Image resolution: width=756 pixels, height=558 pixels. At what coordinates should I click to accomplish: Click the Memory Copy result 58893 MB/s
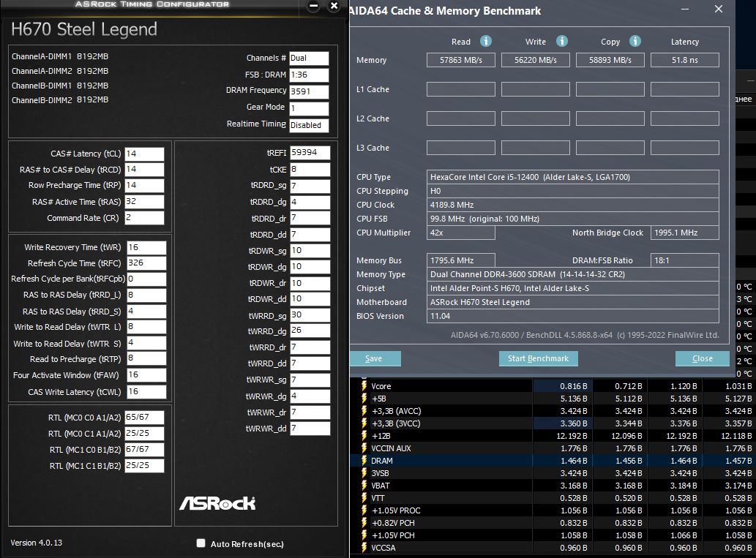coord(610,60)
